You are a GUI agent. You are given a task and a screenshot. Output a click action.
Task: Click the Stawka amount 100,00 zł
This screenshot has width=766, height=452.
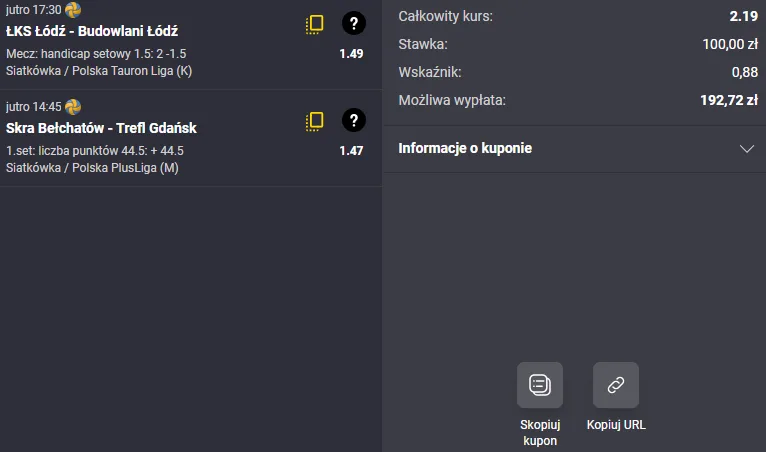click(730, 44)
